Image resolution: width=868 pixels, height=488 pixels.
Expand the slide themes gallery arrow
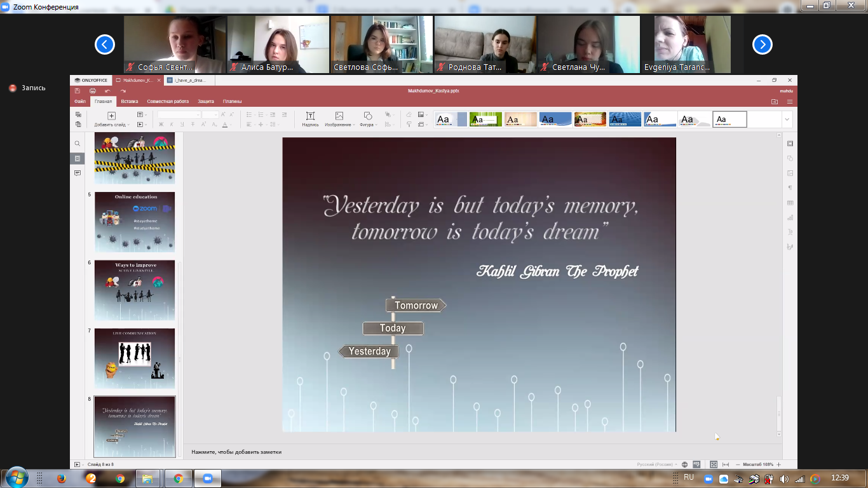pos(787,119)
